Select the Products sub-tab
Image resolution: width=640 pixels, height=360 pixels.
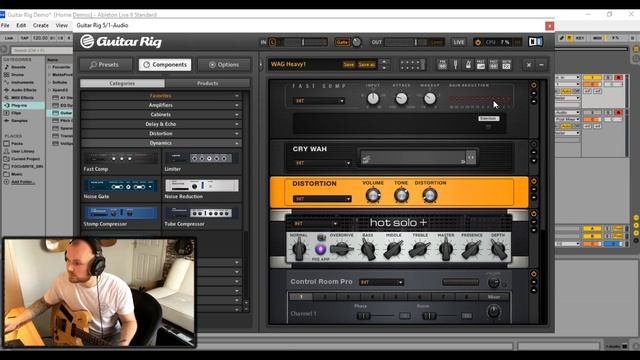point(207,83)
